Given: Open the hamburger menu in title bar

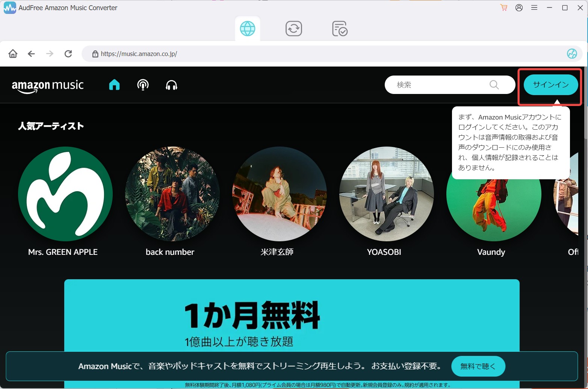Looking at the screenshot, I should click(534, 8).
